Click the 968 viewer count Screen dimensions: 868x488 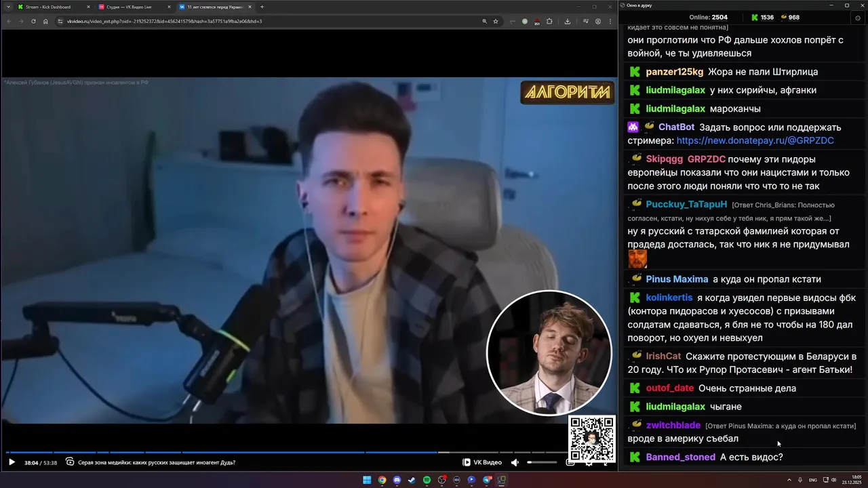789,18
